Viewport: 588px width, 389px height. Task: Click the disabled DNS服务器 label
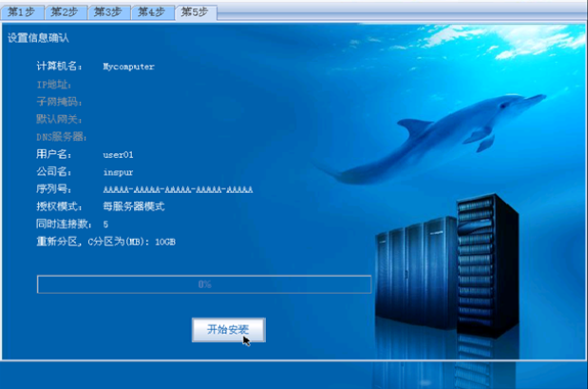pyautogui.click(x=61, y=137)
